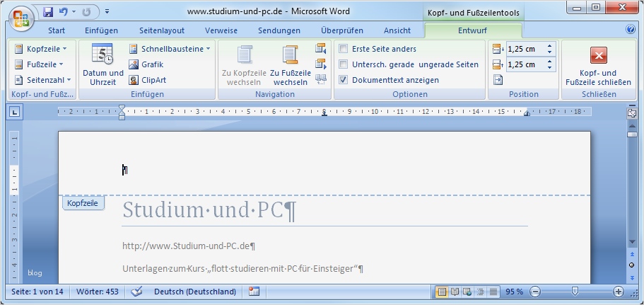Open the ClipArt pane
The height and width of the screenshot is (305, 644).
click(x=148, y=80)
